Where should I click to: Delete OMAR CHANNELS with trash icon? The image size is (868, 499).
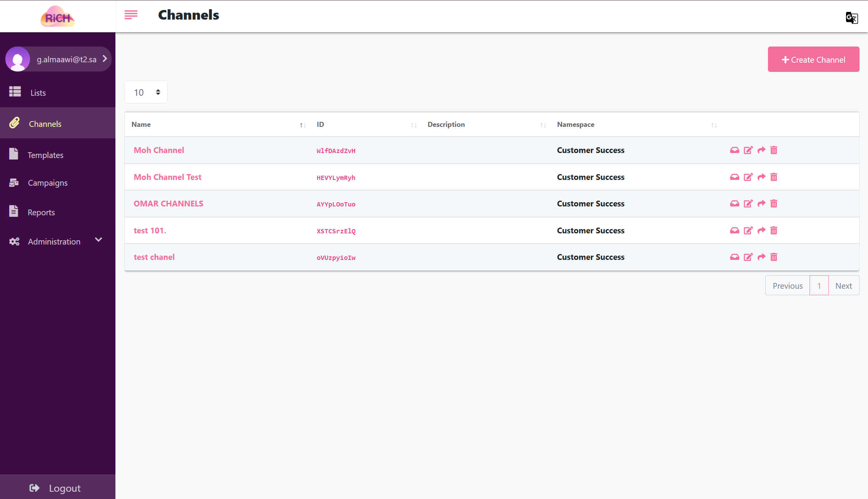[774, 204]
